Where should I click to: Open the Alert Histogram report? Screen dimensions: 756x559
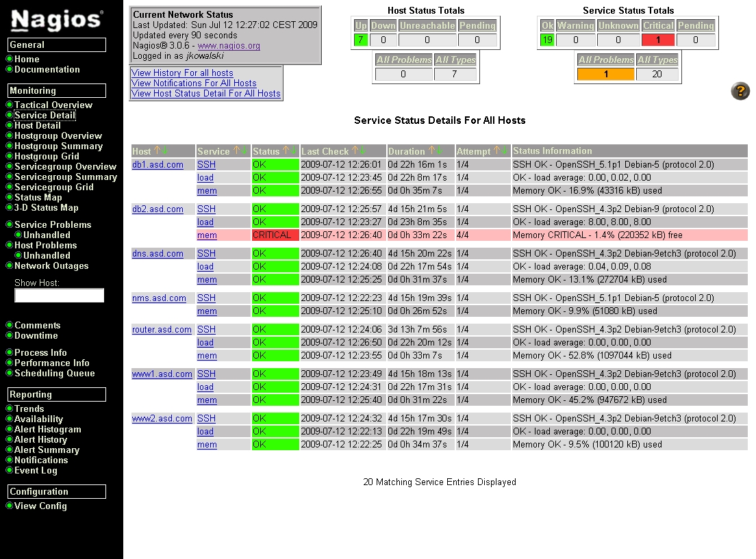click(47, 430)
